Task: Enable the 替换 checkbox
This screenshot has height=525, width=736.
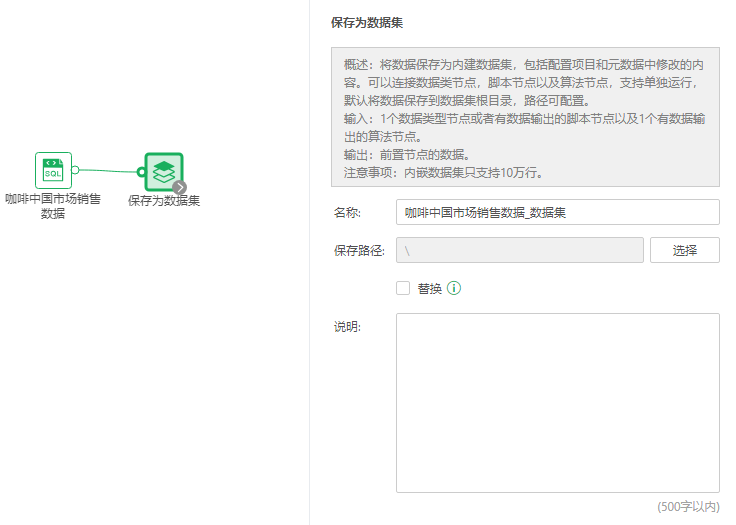Action: 403,288
